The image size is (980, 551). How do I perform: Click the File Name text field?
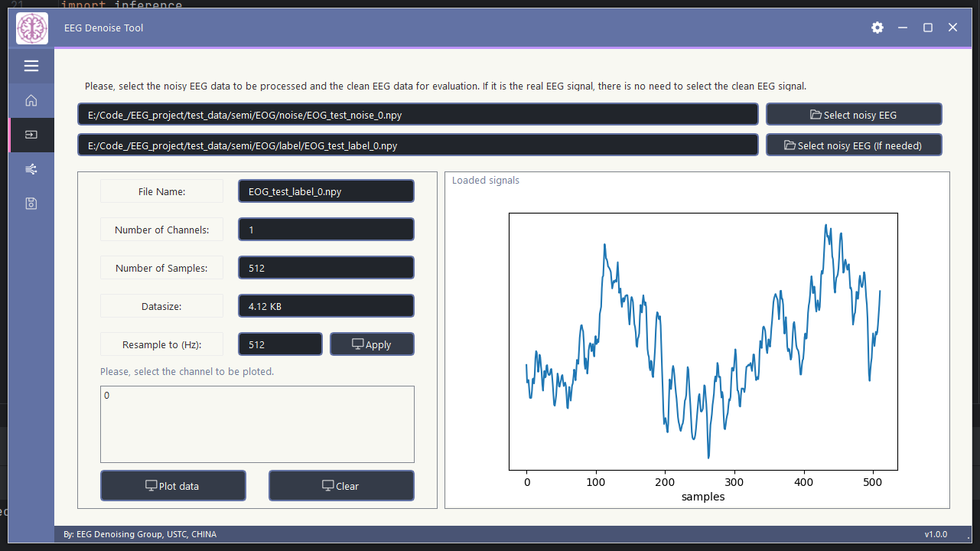click(326, 191)
